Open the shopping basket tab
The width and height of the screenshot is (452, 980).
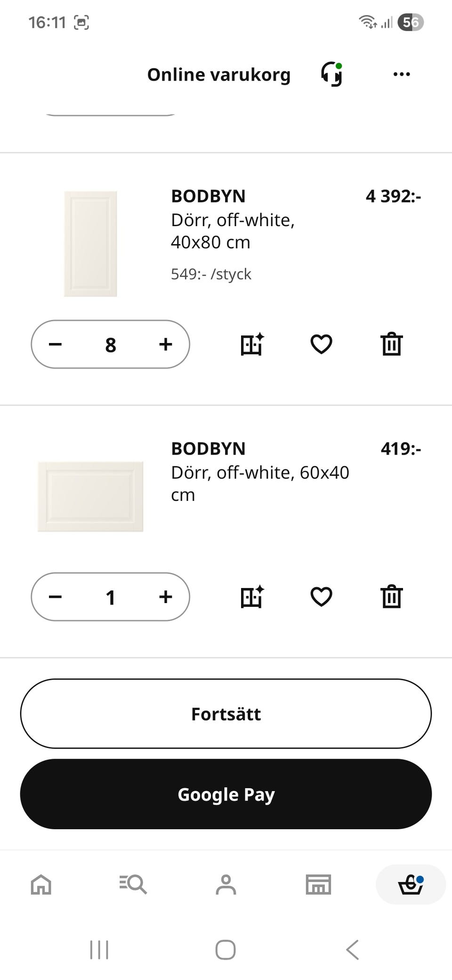point(411,884)
